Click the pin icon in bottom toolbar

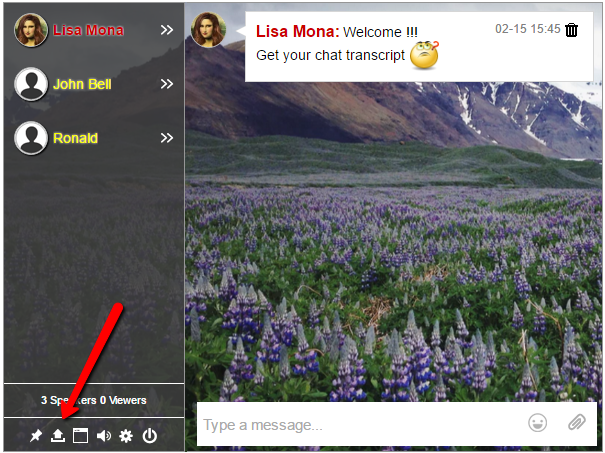click(36, 436)
